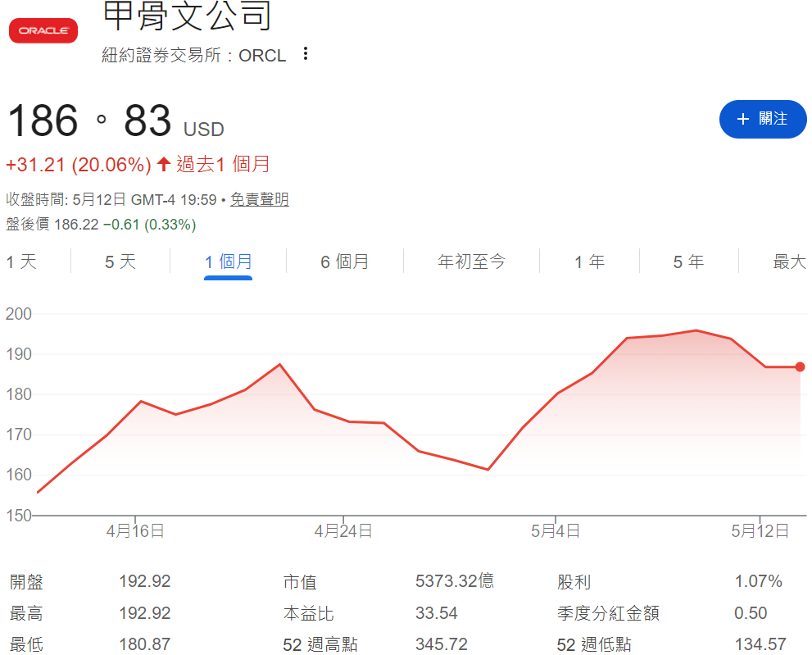Select the 1 個月 tab
Viewport: 812px width, 655px height.
click(229, 262)
